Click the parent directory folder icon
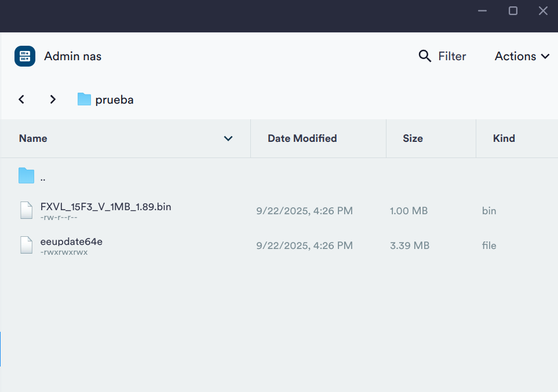558x392 pixels. coord(27,176)
